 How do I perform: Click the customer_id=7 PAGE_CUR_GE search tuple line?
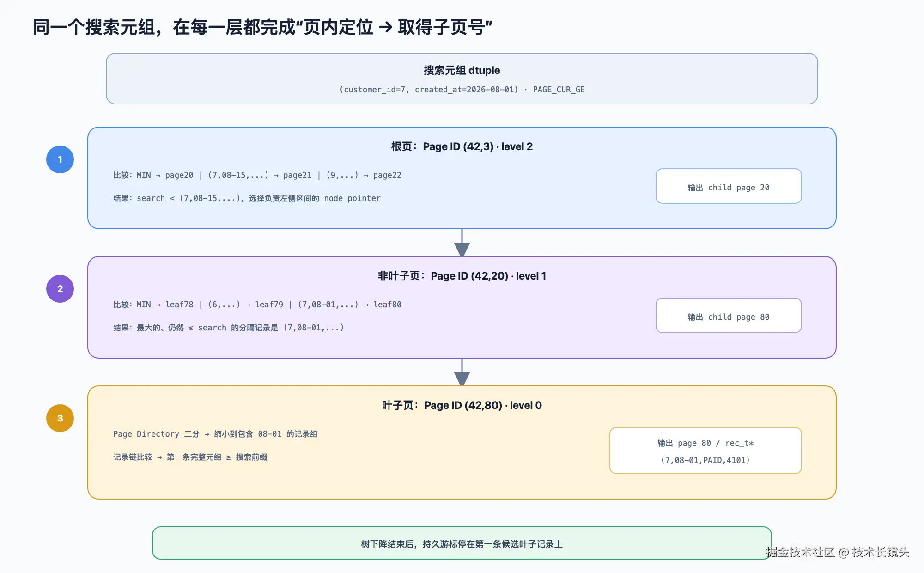pos(462,90)
